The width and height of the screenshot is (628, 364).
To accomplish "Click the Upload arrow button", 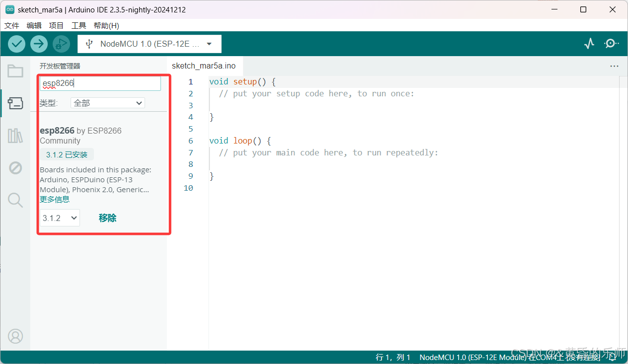I will click(39, 44).
